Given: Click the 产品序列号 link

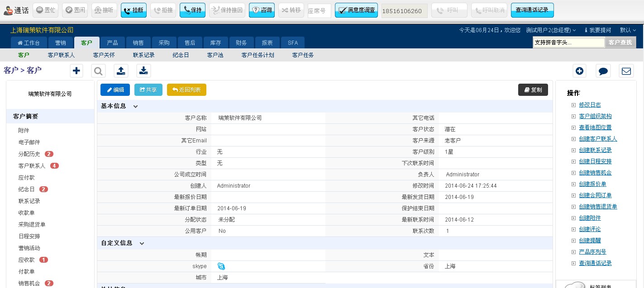Looking at the screenshot, I should (592, 252).
